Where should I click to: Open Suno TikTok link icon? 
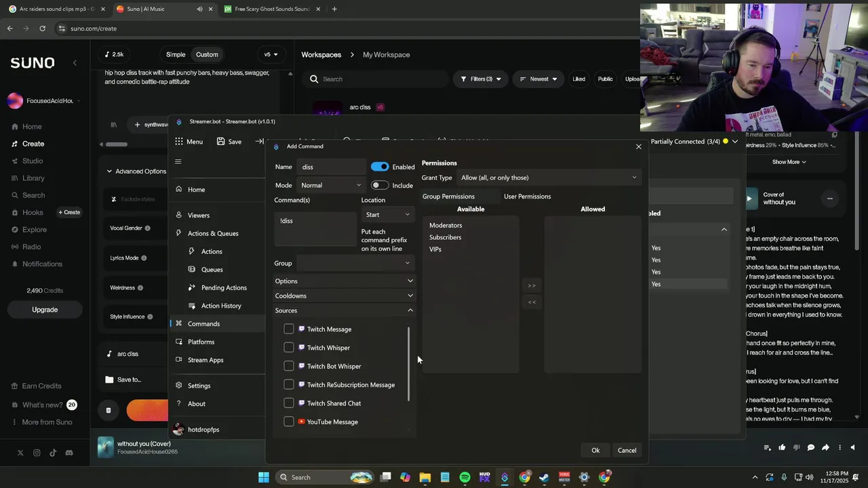coord(53,453)
